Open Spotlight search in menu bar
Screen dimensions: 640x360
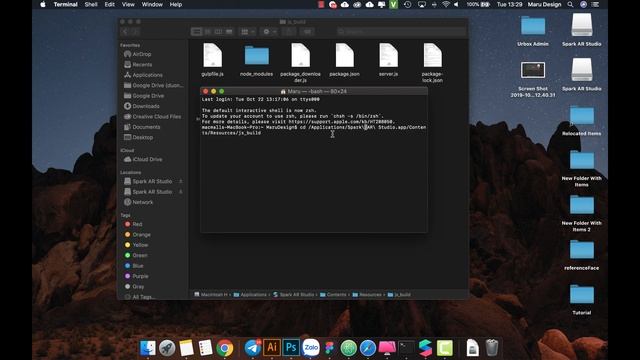coord(570,4)
